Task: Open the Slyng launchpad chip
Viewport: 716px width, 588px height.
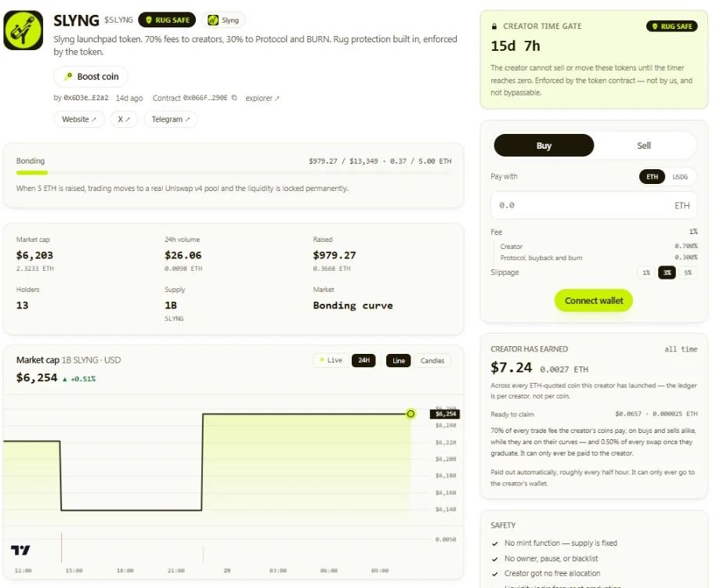Action: point(223,20)
